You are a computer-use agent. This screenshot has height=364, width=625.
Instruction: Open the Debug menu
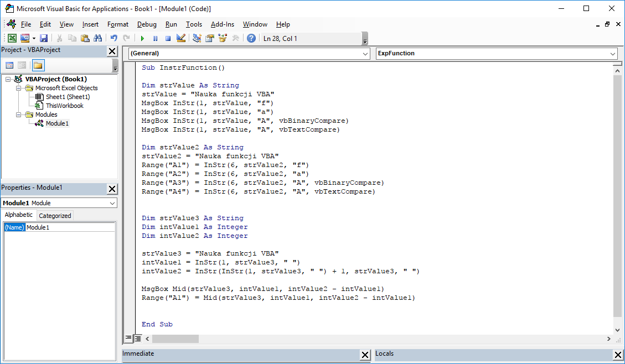[146, 24]
